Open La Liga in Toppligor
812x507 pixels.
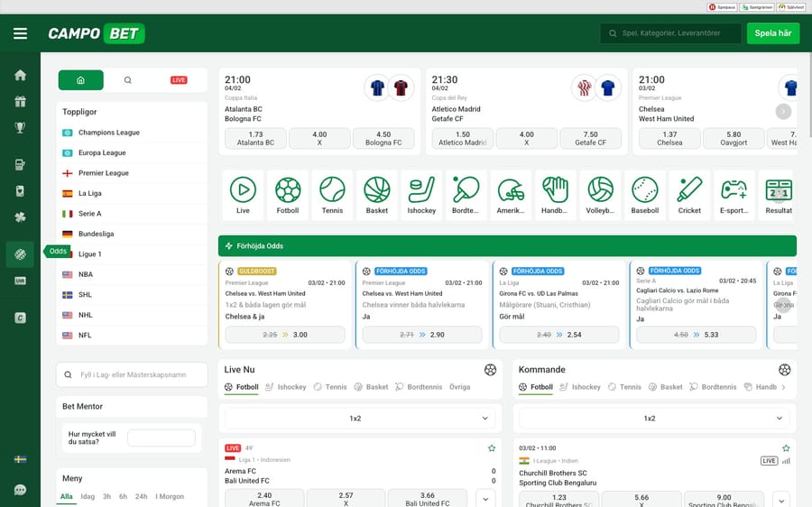point(132,193)
